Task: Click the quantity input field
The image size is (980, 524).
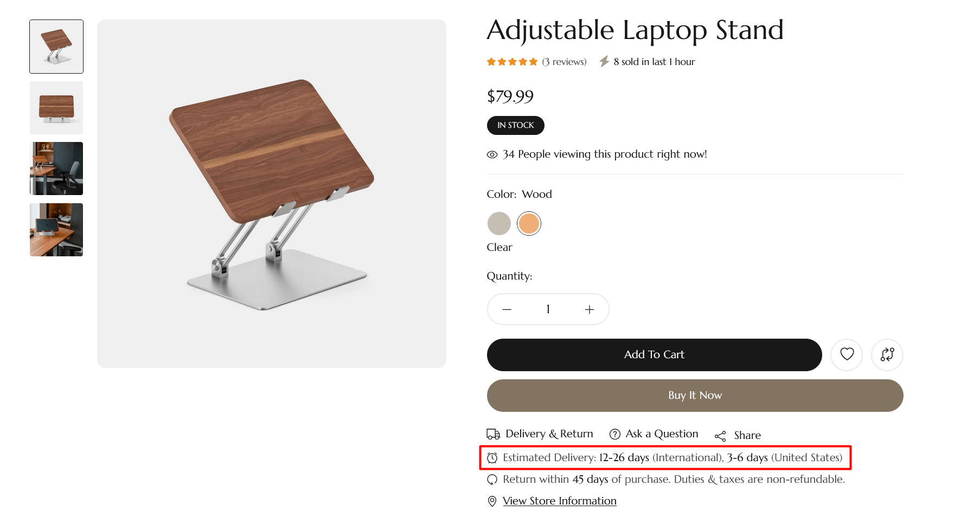Action: 548,309
